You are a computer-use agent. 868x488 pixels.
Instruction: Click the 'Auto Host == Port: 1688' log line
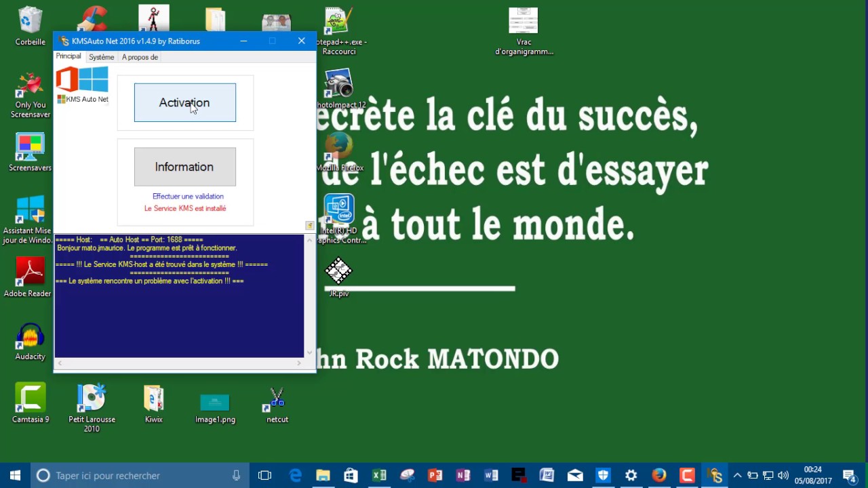129,240
